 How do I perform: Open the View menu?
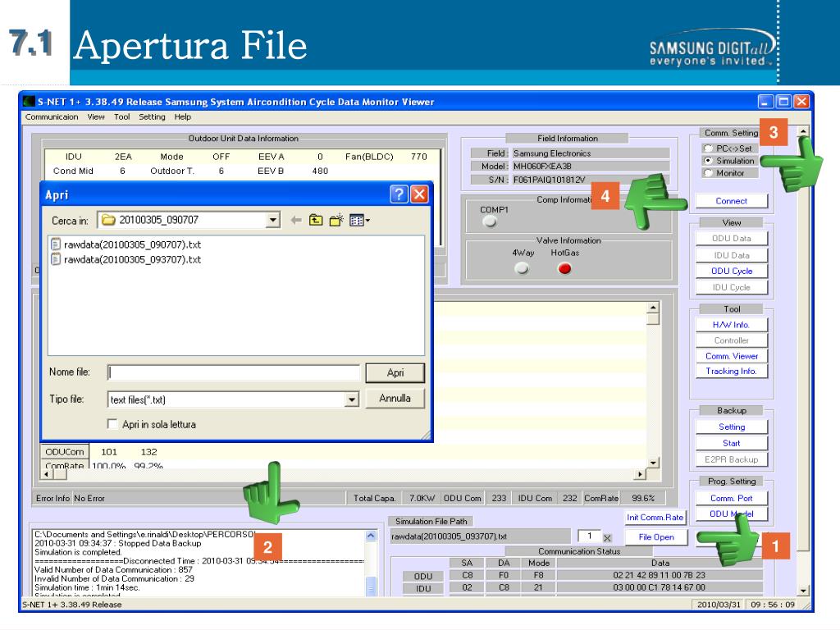[96, 116]
